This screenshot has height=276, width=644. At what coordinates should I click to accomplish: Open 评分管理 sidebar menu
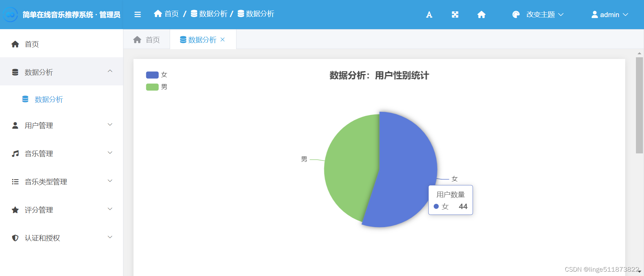point(62,210)
